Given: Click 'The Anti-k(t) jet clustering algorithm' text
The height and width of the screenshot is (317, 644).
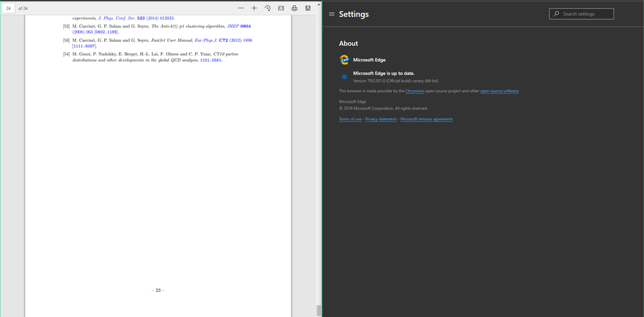Looking at the screenshot, I should tap(188, 26).
